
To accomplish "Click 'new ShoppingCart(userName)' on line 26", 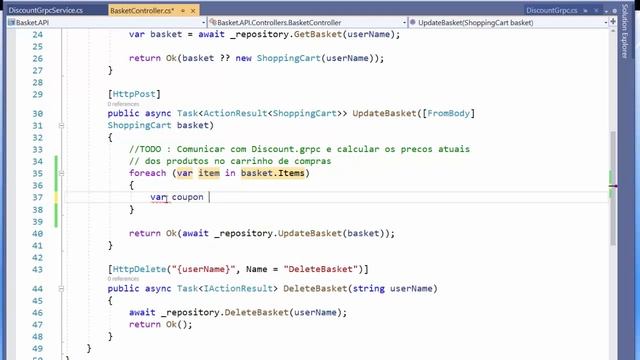I will [307, 58].
